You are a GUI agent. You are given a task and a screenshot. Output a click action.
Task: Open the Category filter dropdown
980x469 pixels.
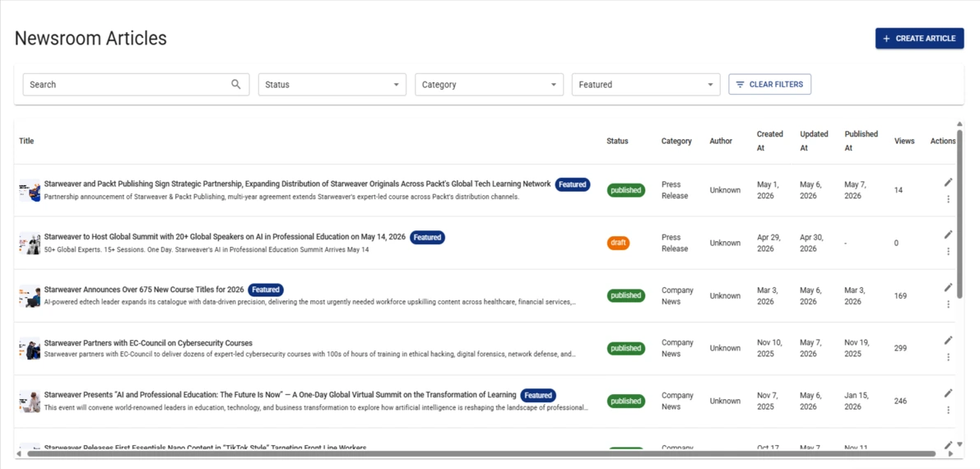pyautogui.click(x=490, y=85)
